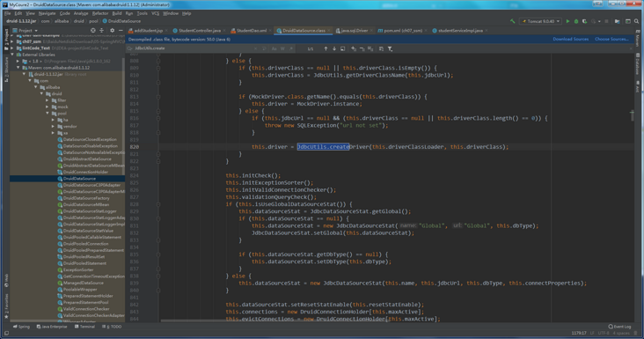644x339 pixels.
Task: Build the project using the hammer icon
Action: point(513,21)
